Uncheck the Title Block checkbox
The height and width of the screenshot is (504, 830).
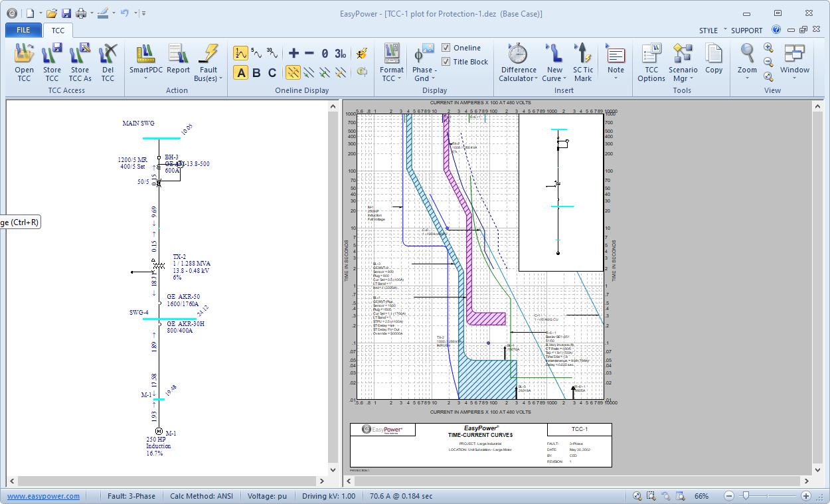point(446,62)
